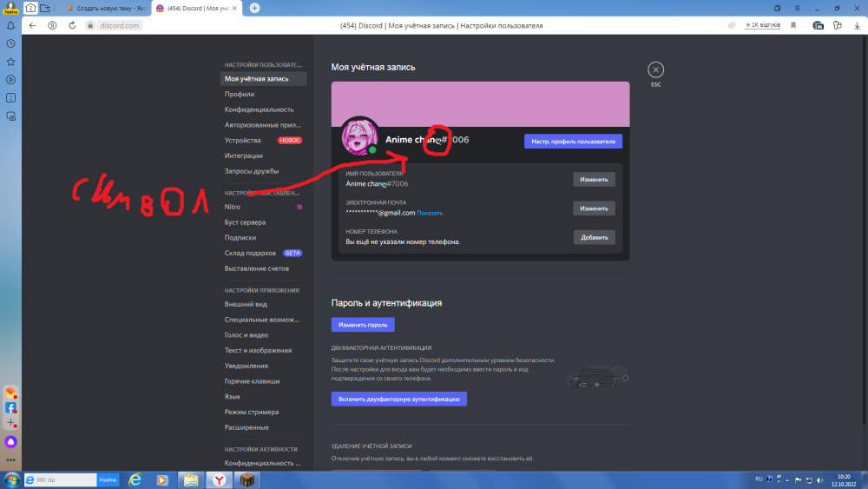
Task: Click the bookmark page icon in the address bar
Action: (793, 25)
